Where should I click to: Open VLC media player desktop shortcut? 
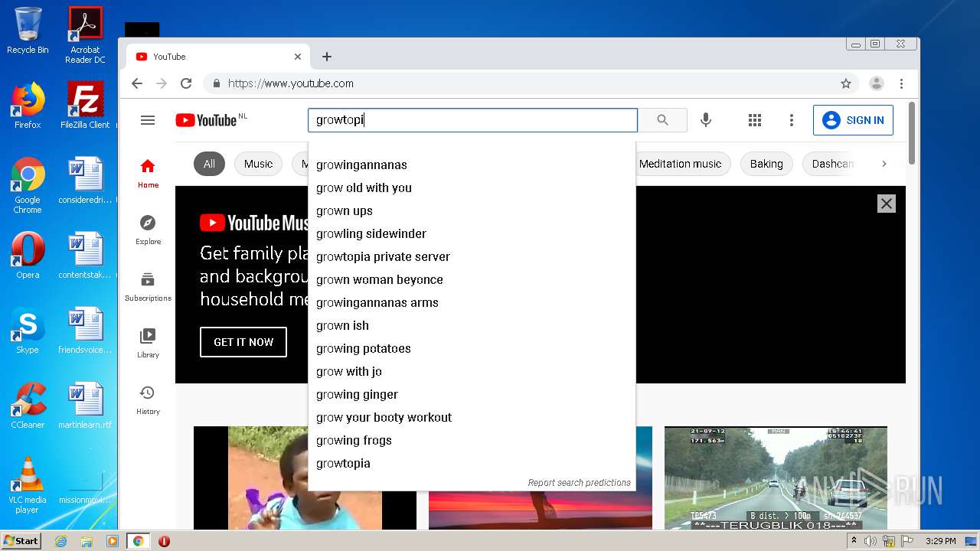[28, 485]
